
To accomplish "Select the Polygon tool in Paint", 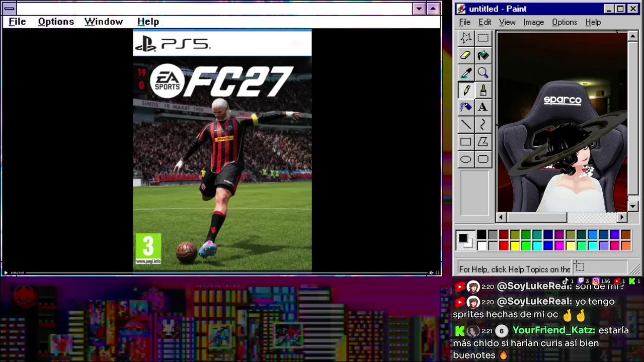I will pos(483,142).
